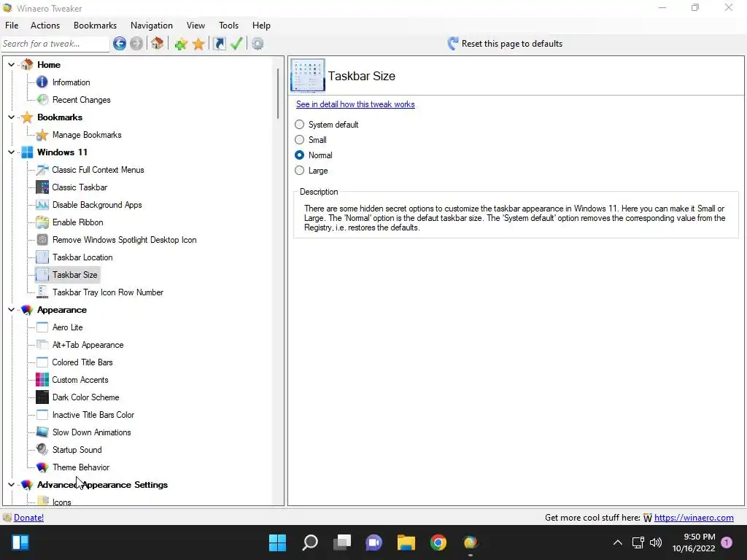Image resolution: width=747 pixels, height=560 pixels.
Task: Click the Information icon in tree
Action: coord(42,82)
